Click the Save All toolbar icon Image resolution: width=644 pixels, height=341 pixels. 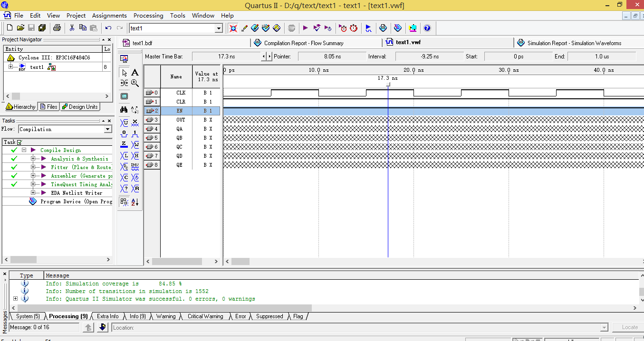click(x=42, y=28)
